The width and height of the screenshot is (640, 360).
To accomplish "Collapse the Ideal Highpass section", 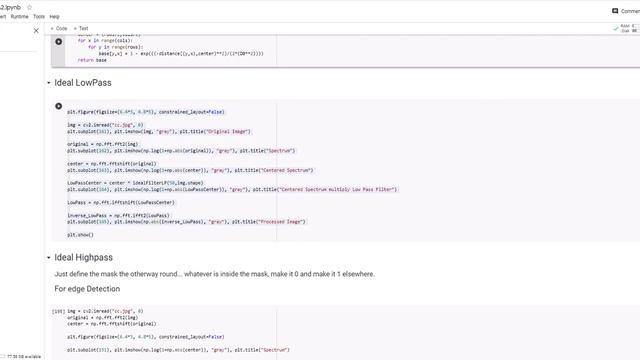I will click(49, 258).
